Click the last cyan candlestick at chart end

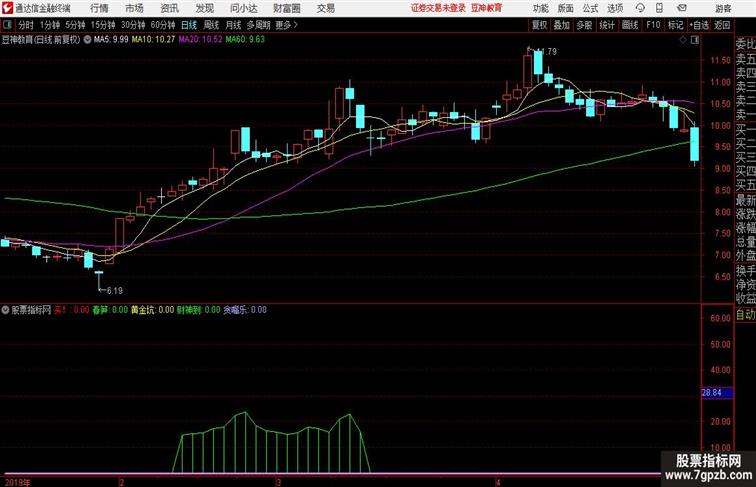pos(695,144)
